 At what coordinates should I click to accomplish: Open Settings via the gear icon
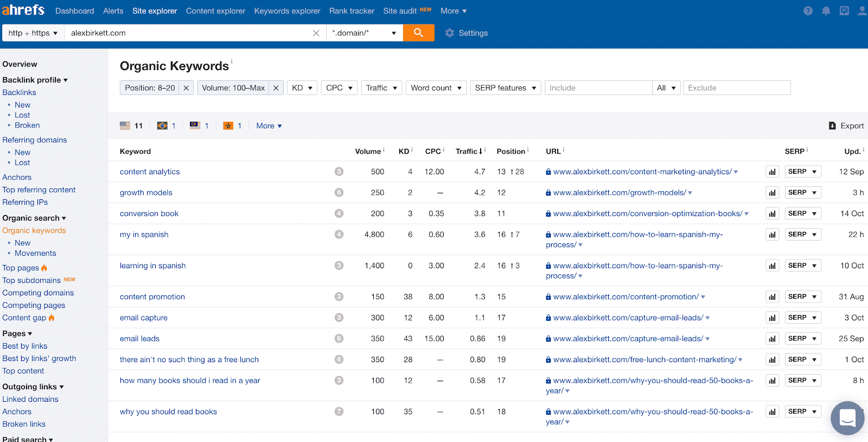pyautogui.click(x=450, y=33)
